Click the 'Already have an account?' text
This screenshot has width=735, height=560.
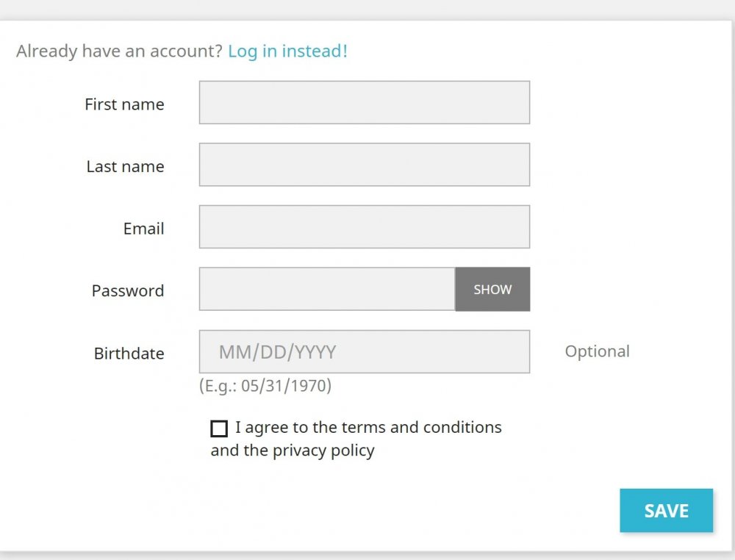(x=119, y=51)
